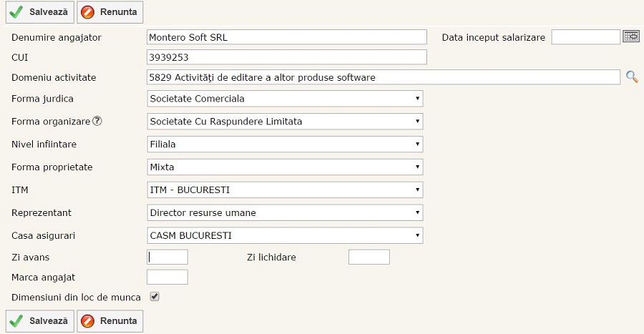Open the Casa asigurari dropdown
This screenshot has width=644, height=334.
[x=284, y=236]
